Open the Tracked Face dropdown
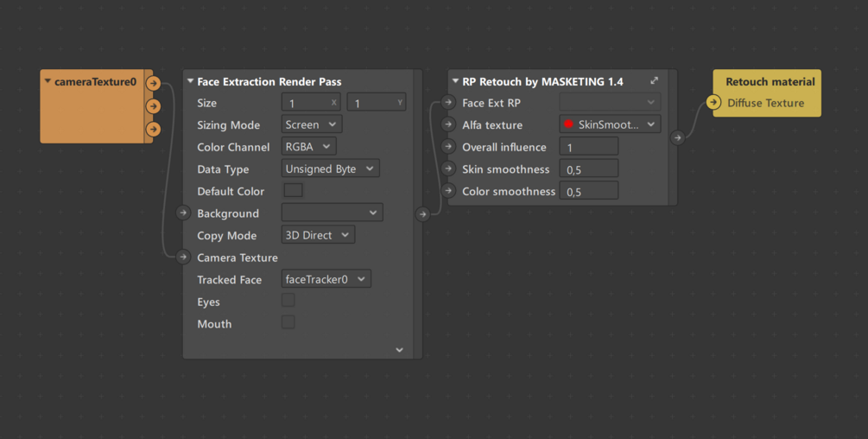The image size is (868, 439). [x=326, y=279]
